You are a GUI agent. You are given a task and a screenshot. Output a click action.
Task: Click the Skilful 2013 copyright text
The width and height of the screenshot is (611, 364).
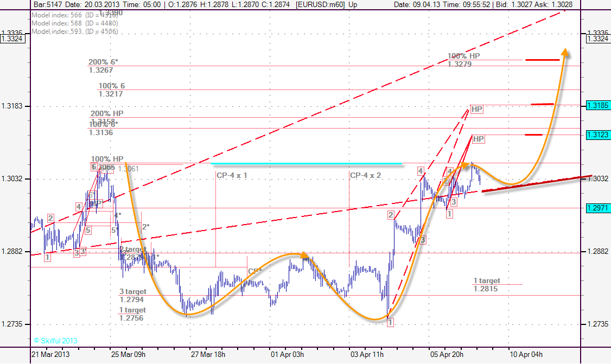click(55, 341)
